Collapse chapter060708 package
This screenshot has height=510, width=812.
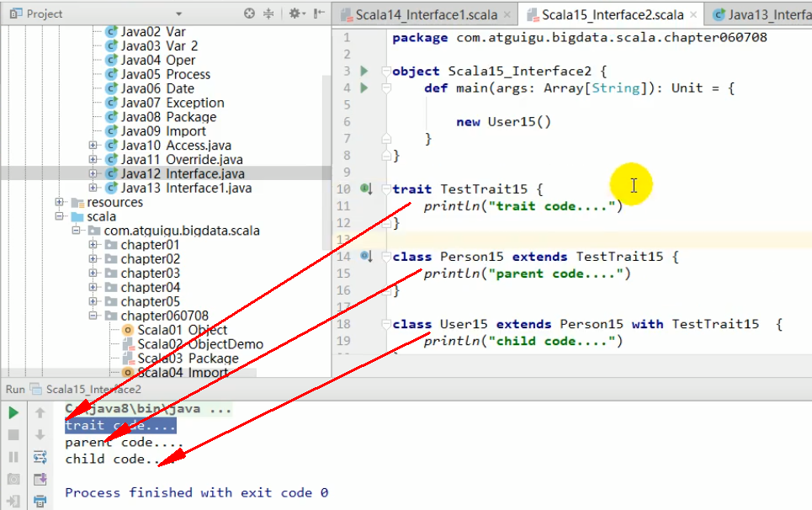[93, 316]
